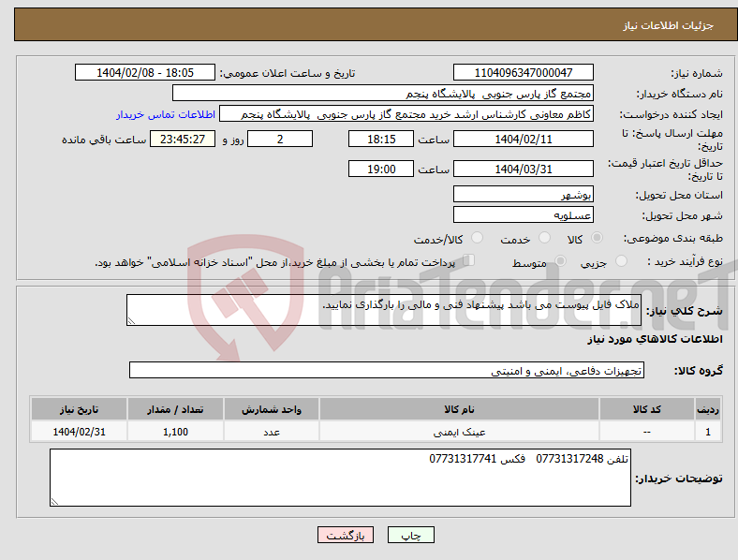Click the validity time field 19:00
This screenshot has width=738, height=560.
381,169
